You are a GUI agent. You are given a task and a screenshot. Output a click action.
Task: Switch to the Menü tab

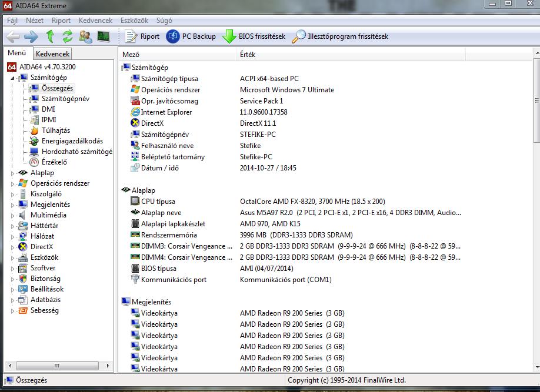coord(17,53)
